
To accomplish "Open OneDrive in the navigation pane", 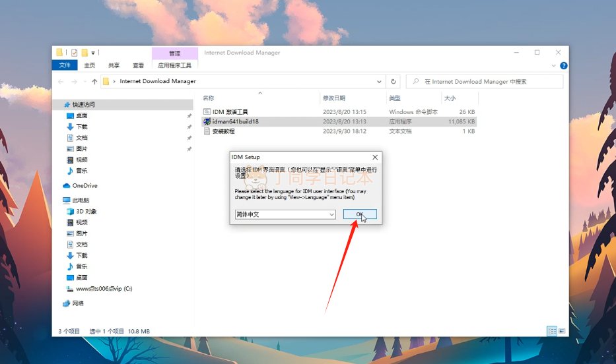I will pyautogui.click(x=85, y=186).
